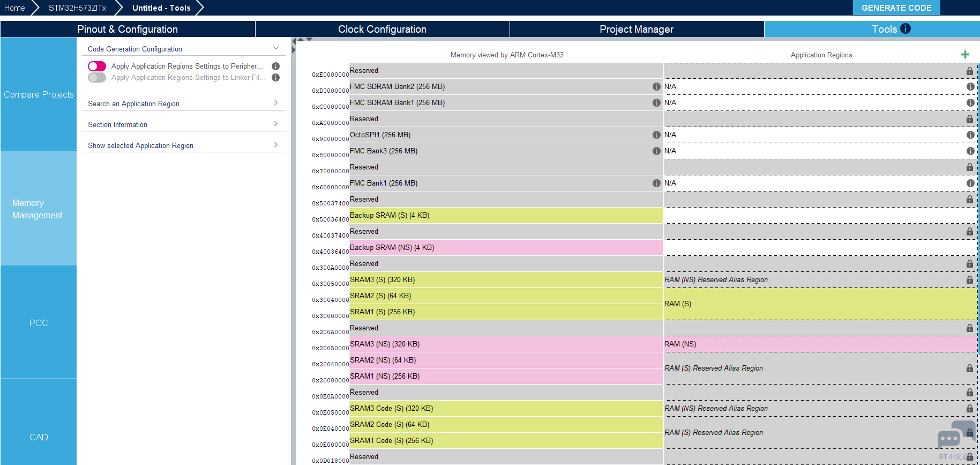Toggle Apply Application Regions Settings to Peripherals

coord(97,66)
